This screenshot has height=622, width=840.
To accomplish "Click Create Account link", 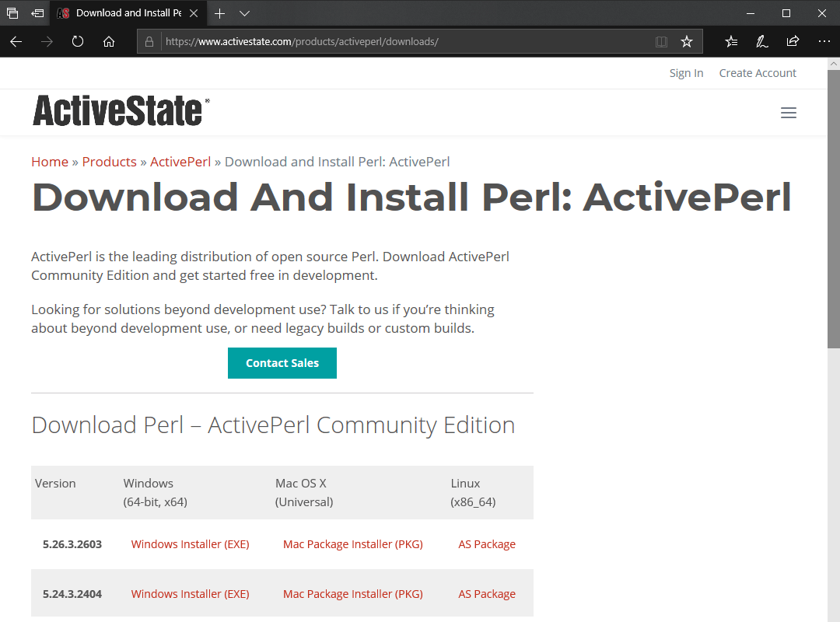I will [758, 73].
